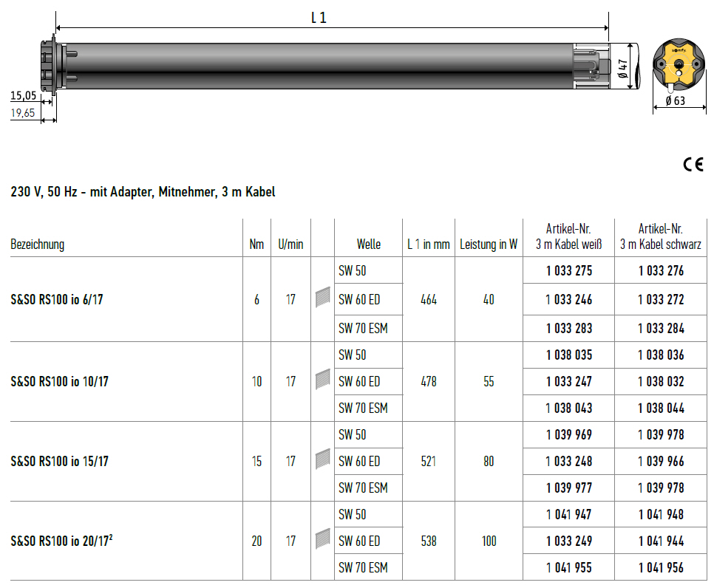Click the 19,65 dimension label

[24, 113]
